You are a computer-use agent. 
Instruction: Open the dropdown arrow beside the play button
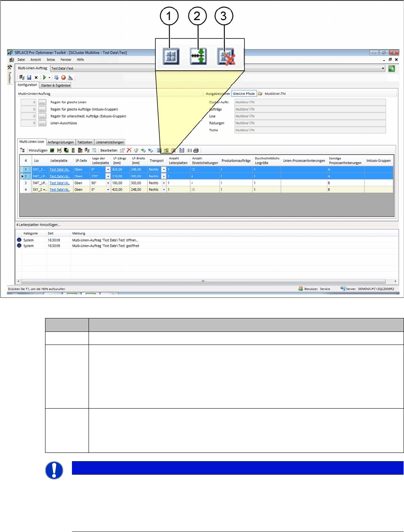49,78
